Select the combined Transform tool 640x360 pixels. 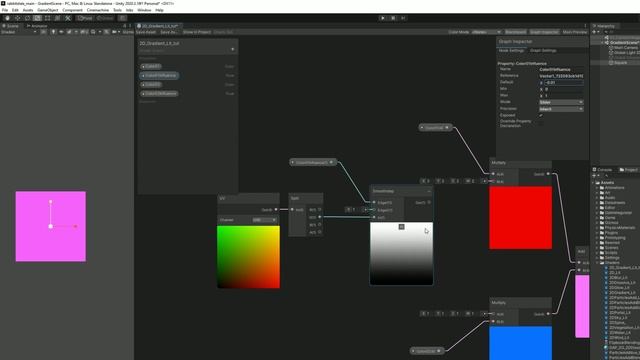[58, 18]
